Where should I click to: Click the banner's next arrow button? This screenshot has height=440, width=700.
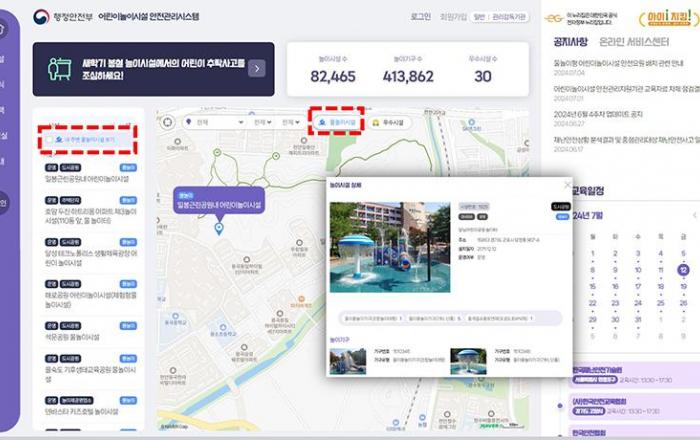[257, 68]
